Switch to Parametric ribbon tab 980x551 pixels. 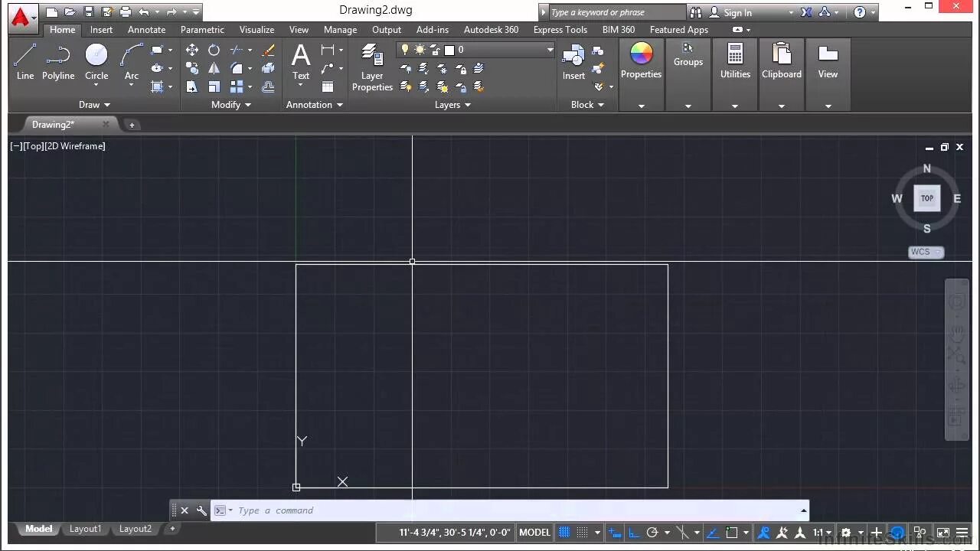tap(202, 30)
